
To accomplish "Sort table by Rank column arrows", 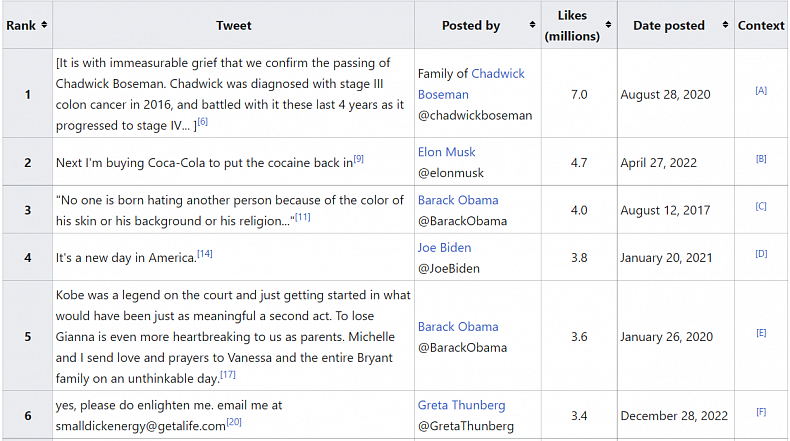I will point(44,25).
